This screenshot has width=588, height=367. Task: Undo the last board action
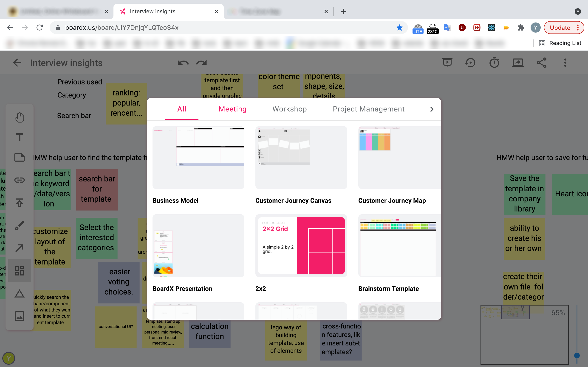click(x=183, y=63)
